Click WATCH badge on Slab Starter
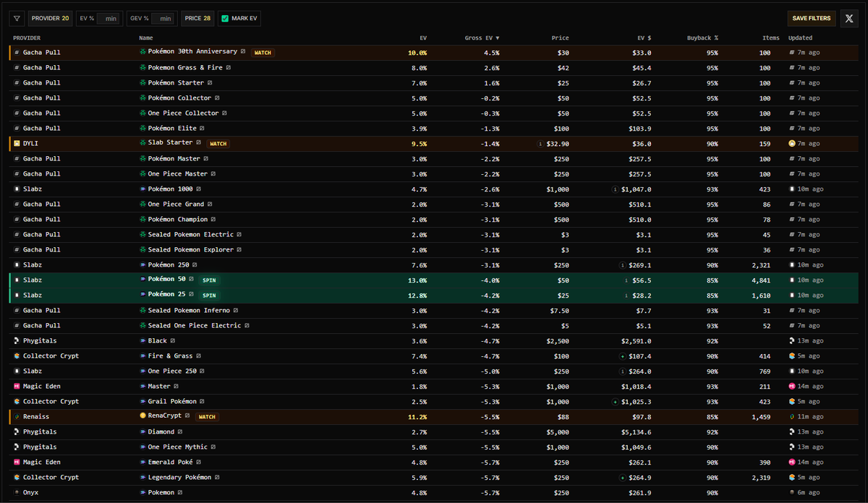The width and height of the screenshot is (868, 503). point(218,143)
